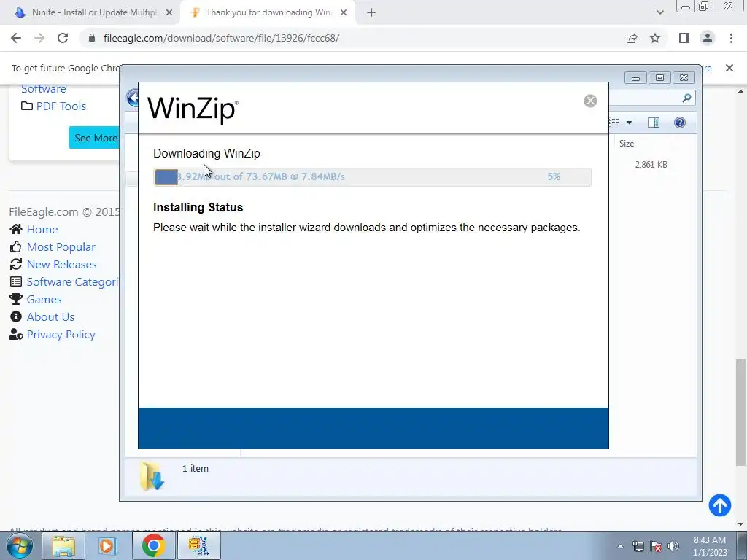Screen dimensions: 747x560
Task: Open the Windows Start menu
Action: [x=19, y=545]
